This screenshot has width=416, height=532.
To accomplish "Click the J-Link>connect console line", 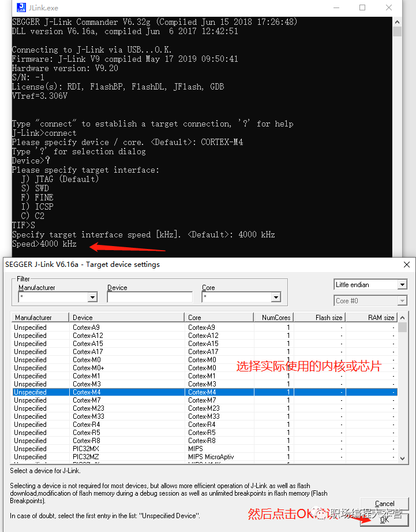I will [44, 133].
